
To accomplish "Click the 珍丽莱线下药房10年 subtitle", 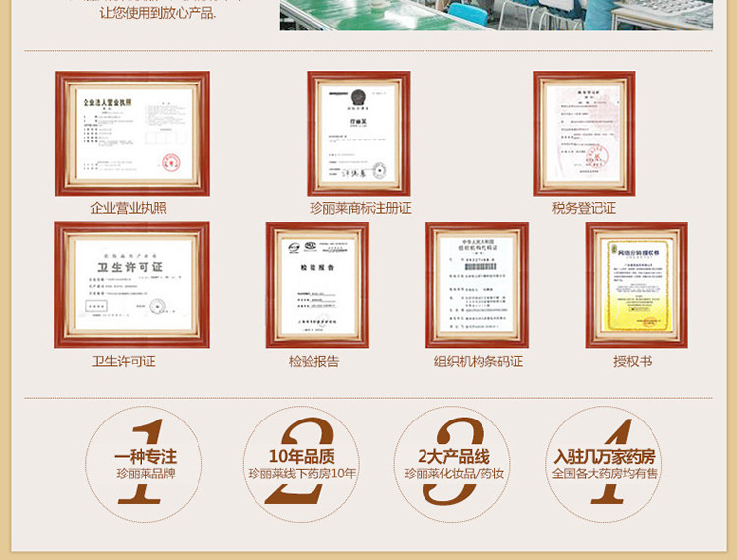I will (302, 474).
